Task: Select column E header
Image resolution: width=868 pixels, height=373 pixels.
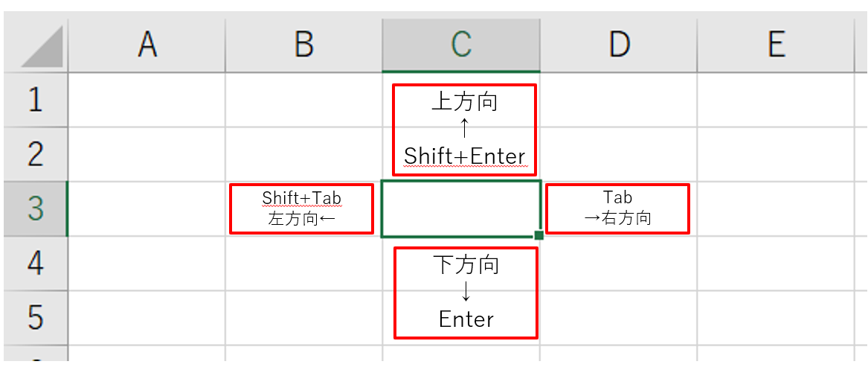Action: tap(776, 46)
